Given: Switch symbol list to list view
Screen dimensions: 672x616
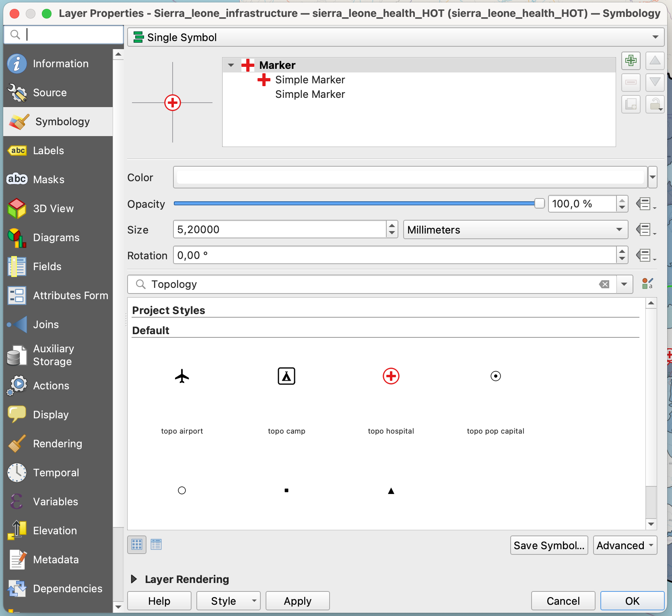Looking at the screenshot, I should click(x=156, y=545).
